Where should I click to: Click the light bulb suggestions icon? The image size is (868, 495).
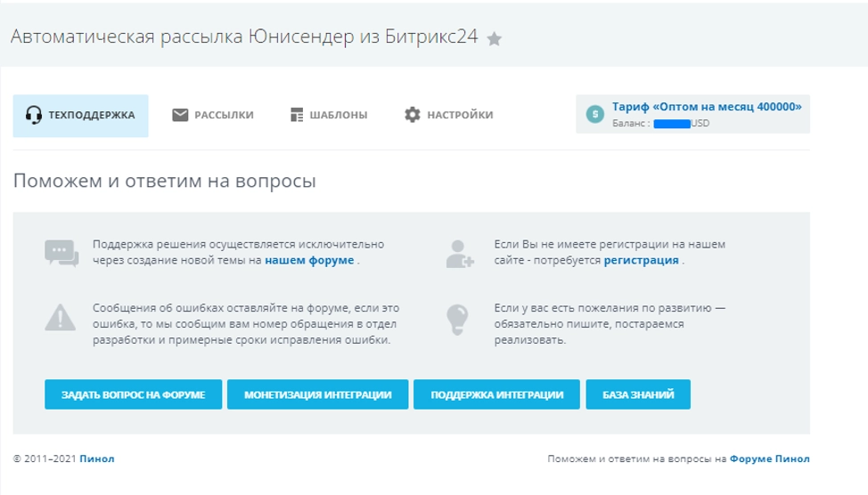[458, 317]
